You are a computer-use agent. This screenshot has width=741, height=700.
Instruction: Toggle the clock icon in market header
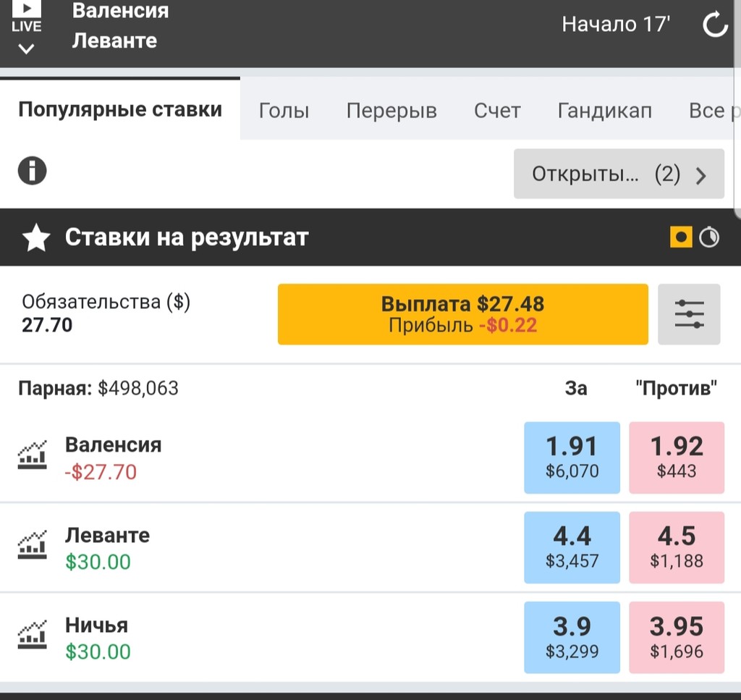[709, 237]
